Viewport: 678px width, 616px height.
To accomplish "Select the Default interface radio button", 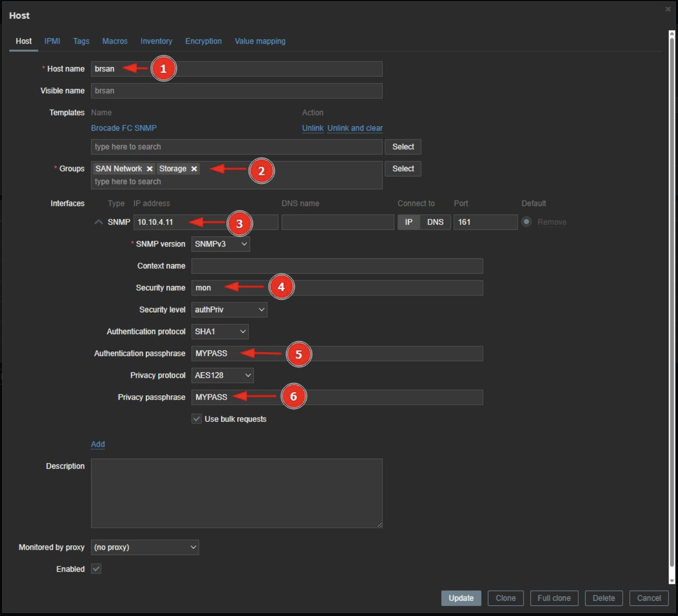I will tap(526, 222).
